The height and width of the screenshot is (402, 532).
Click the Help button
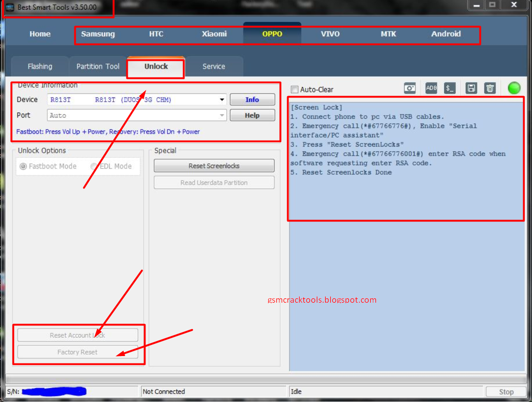click(252, 115)
